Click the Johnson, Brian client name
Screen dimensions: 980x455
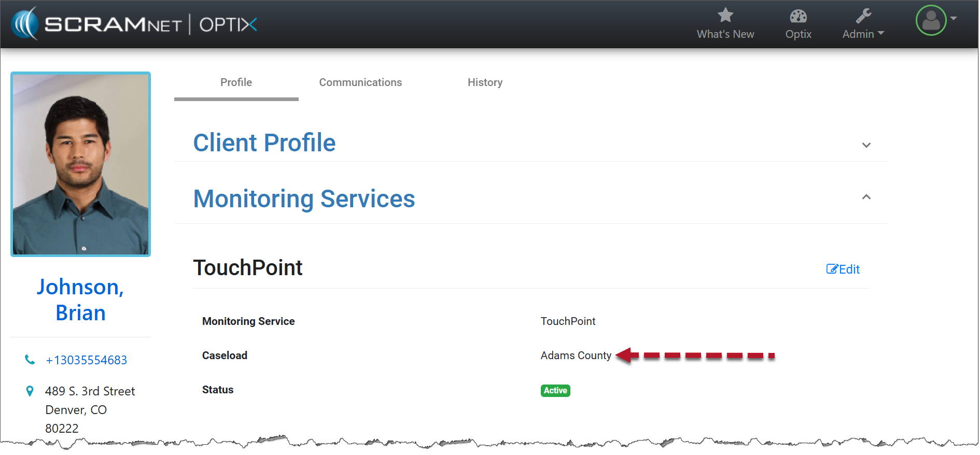(x=80, y=300)
